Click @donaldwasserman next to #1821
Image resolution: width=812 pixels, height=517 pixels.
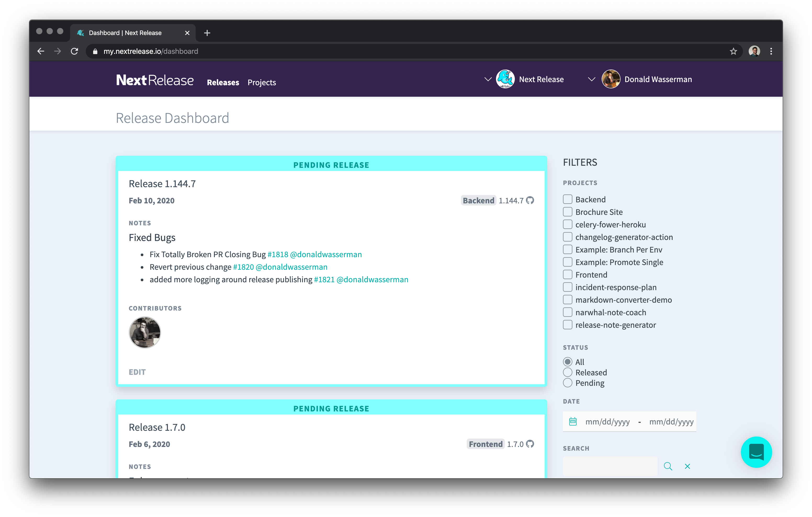372,280
